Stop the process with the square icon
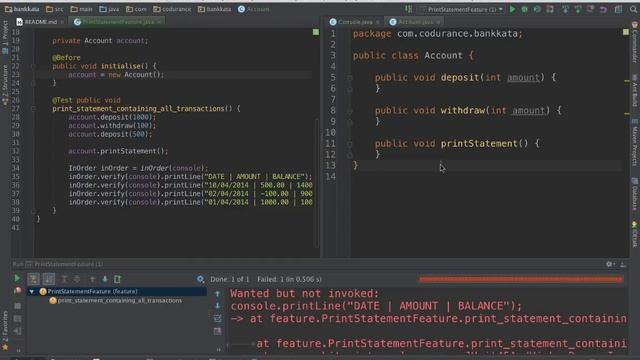This screenshot has width=640, height=360. pyautogui.click(x=17, y=305)
